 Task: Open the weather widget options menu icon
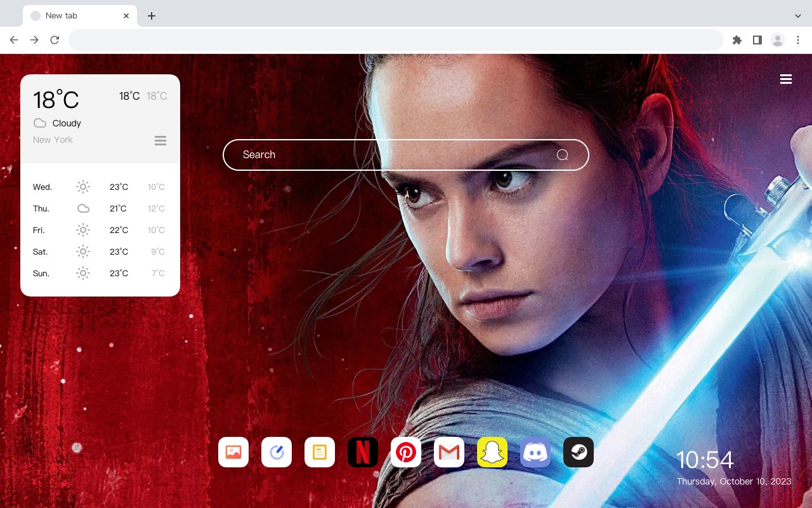point(160,140)
